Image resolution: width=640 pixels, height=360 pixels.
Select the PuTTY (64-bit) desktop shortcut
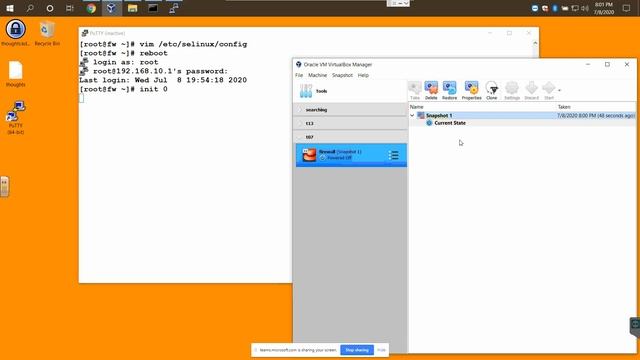point(16,118)
